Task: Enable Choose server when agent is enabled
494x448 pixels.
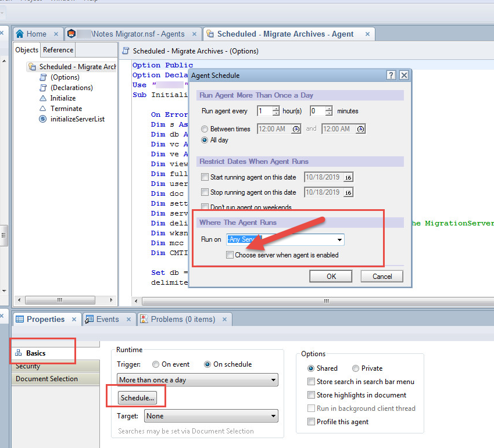Action: pyautogui.click(x=230, y=255)
